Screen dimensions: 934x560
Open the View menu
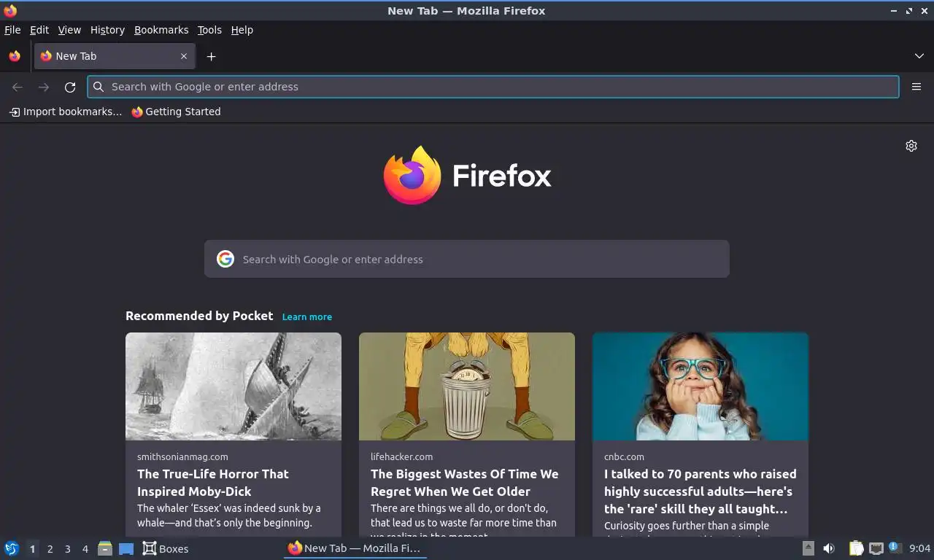[69, 30]
